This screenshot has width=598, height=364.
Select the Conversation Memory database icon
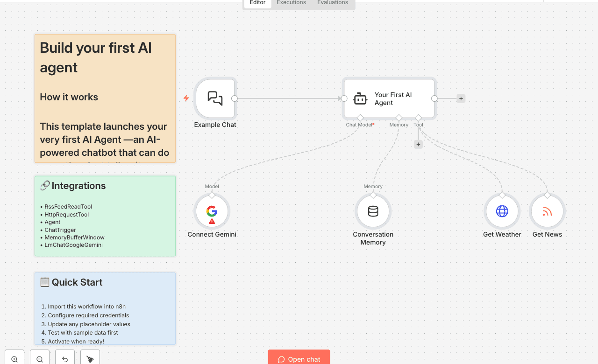click(373, 211)
